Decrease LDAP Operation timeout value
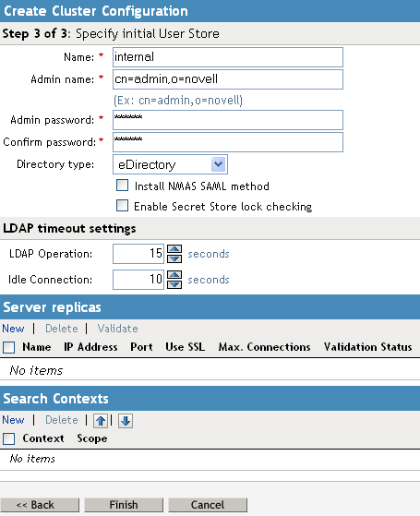This screenshot has width=420, height=516. [174, 258]
